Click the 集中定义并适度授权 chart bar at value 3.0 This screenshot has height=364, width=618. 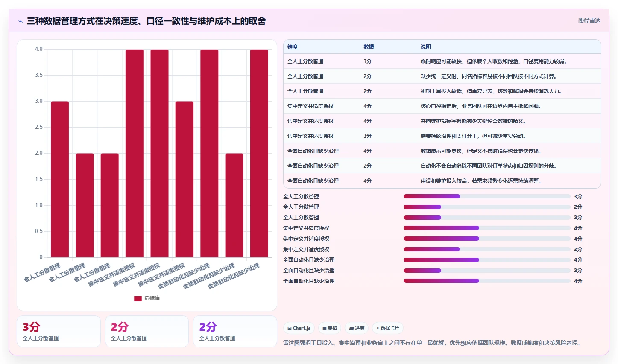185,179
